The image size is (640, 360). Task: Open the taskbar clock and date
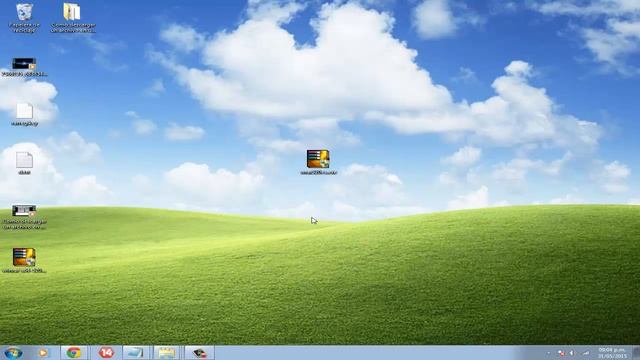tap(612, 353)
